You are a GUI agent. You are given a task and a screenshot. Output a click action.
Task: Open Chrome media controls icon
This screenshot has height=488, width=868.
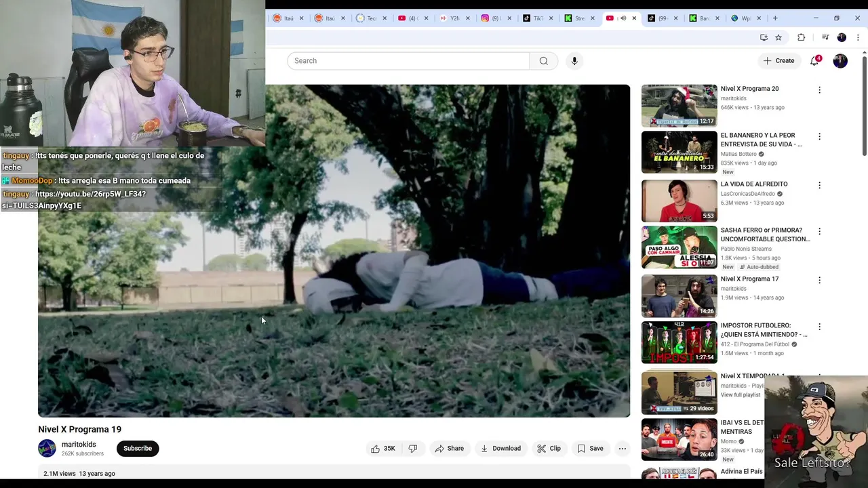825,37
